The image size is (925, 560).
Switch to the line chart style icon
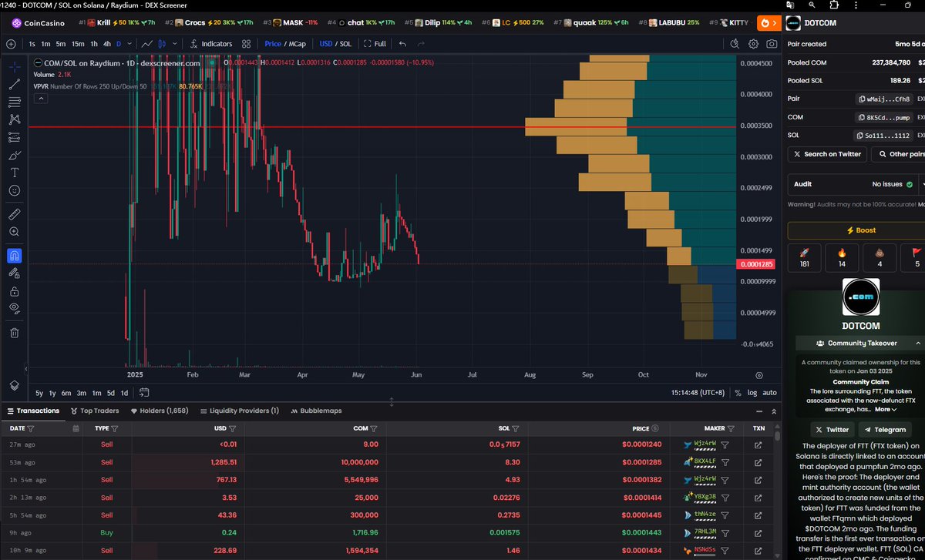pos(148,44)
